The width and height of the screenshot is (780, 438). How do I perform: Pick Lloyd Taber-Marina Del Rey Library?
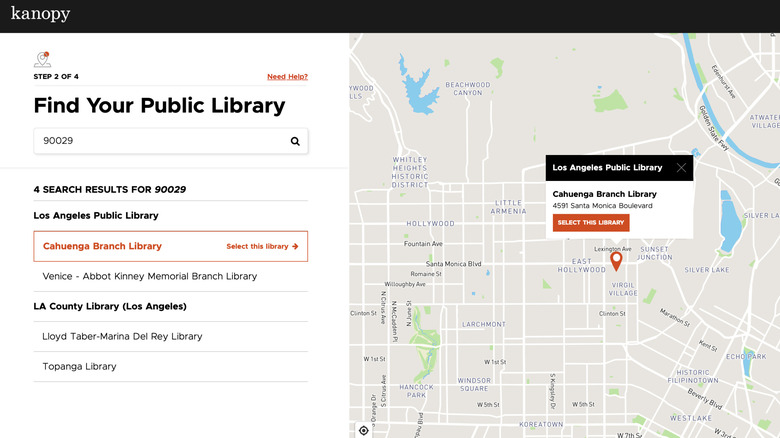(122, 336)
